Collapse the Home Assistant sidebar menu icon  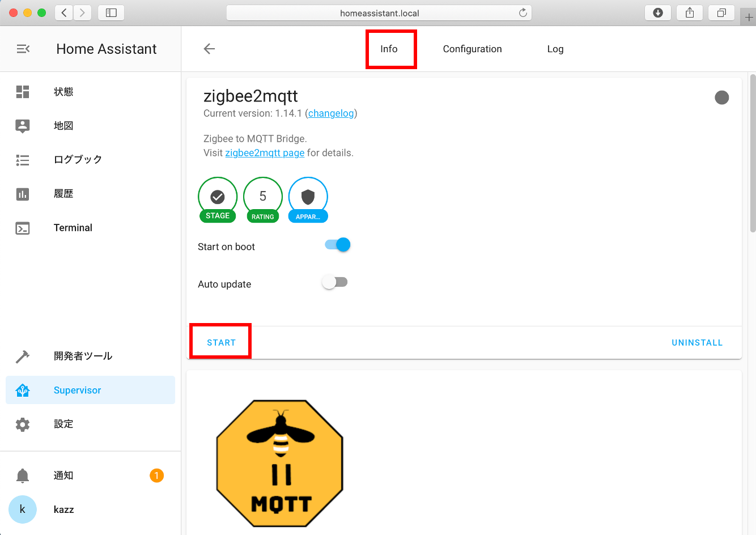[x=23, y=49]
